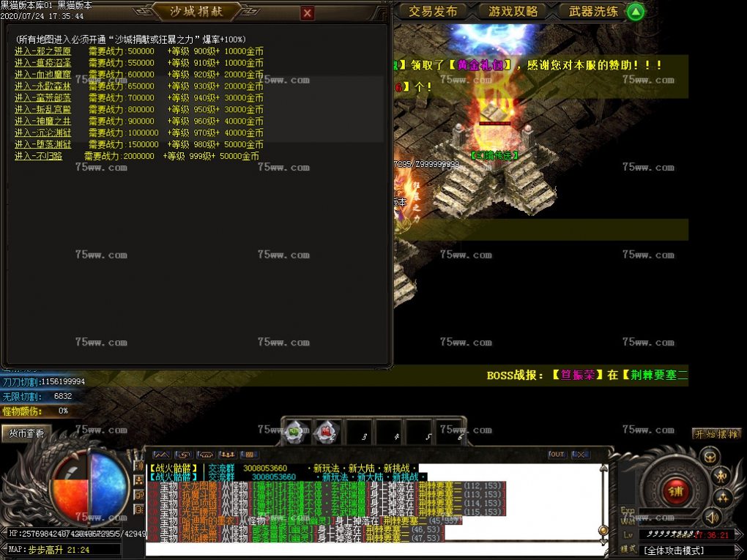Collapse top menu with green arrow button
The image size is (747, 560).
click(x=635, y=12)
